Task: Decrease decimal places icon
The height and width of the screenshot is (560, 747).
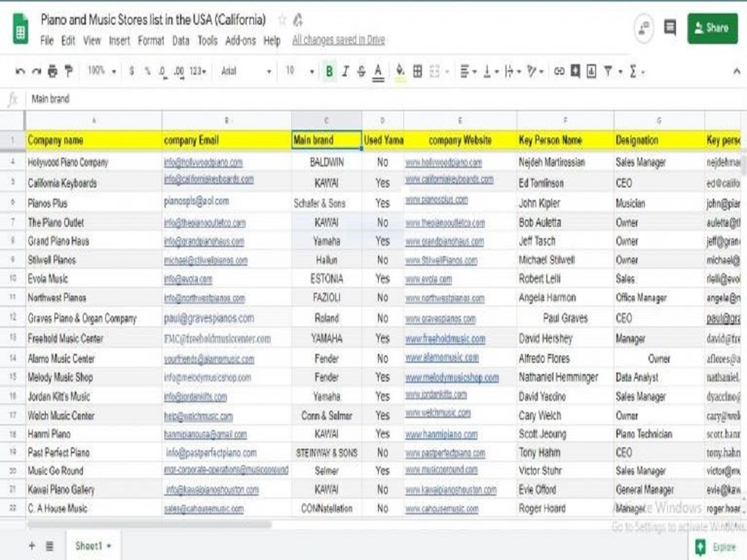Action: [163, 72]
